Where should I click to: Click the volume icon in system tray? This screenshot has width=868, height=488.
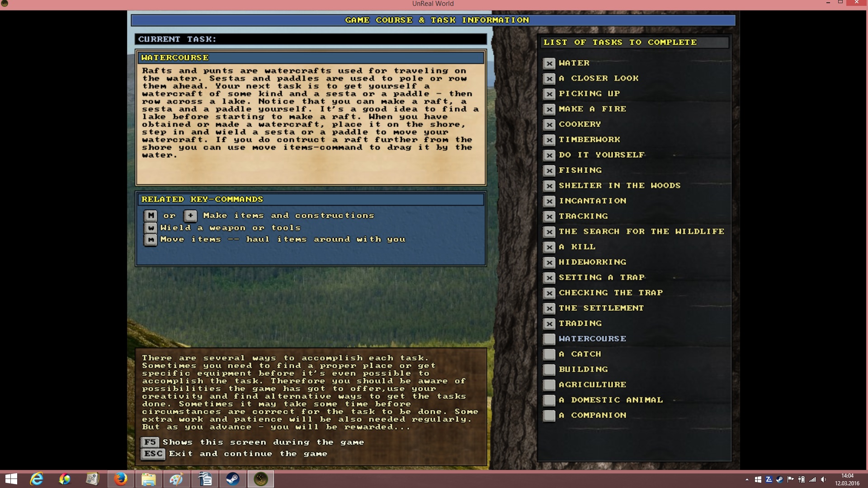(824, 479)
